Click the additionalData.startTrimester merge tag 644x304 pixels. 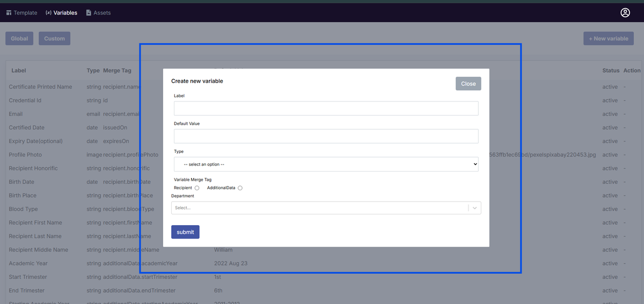coord(140,277)
